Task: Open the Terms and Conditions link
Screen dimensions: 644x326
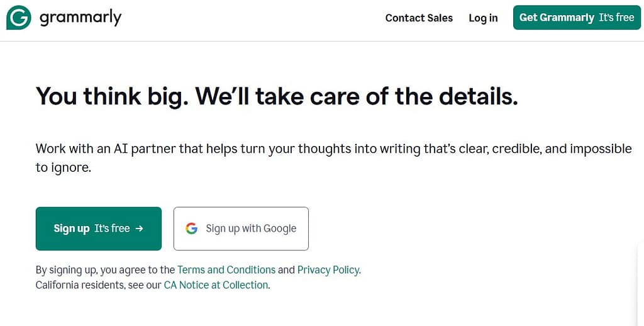Action: tap(226, 270)
